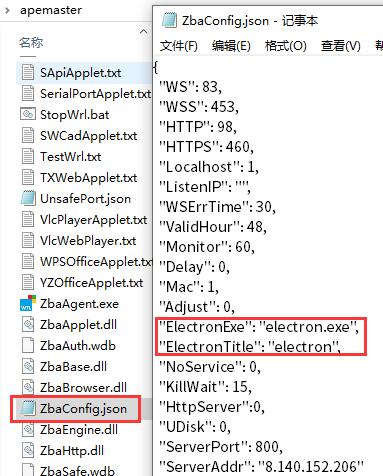Click the 名称 column header
The height and width of the screenshot is (476, 383).
[x=31, y=42]
